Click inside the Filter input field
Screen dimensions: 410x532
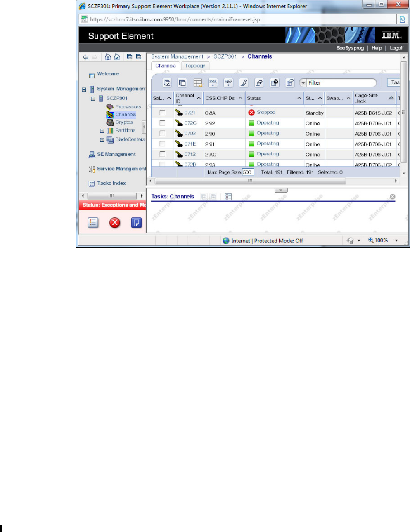tap(341, 83)
